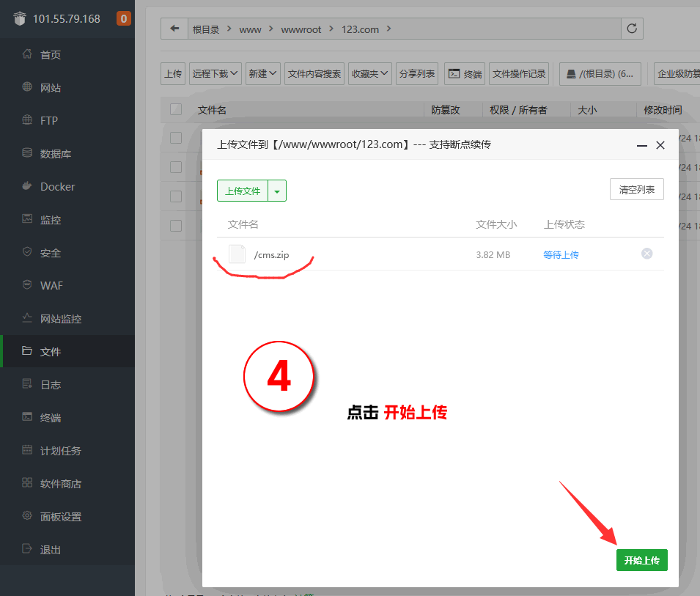Click the wwwroot segment in the path breadcrumb

(x=301, y=29)
